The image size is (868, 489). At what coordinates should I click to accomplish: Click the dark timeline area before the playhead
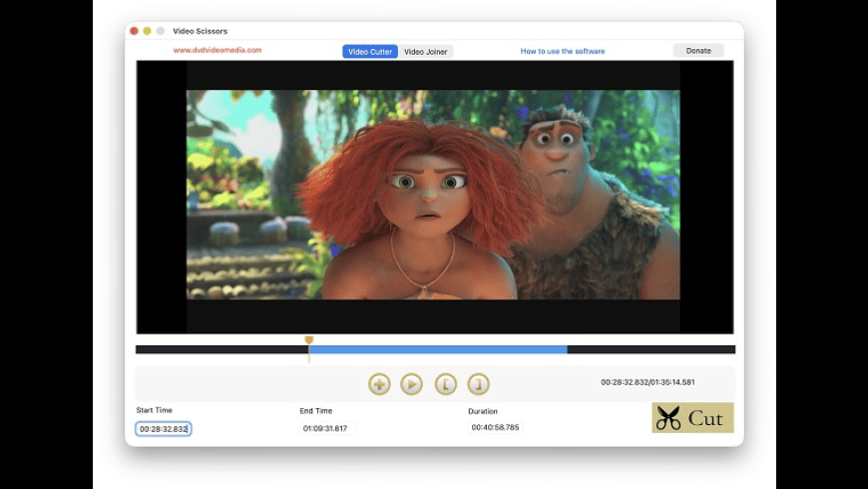coord(221,349)
